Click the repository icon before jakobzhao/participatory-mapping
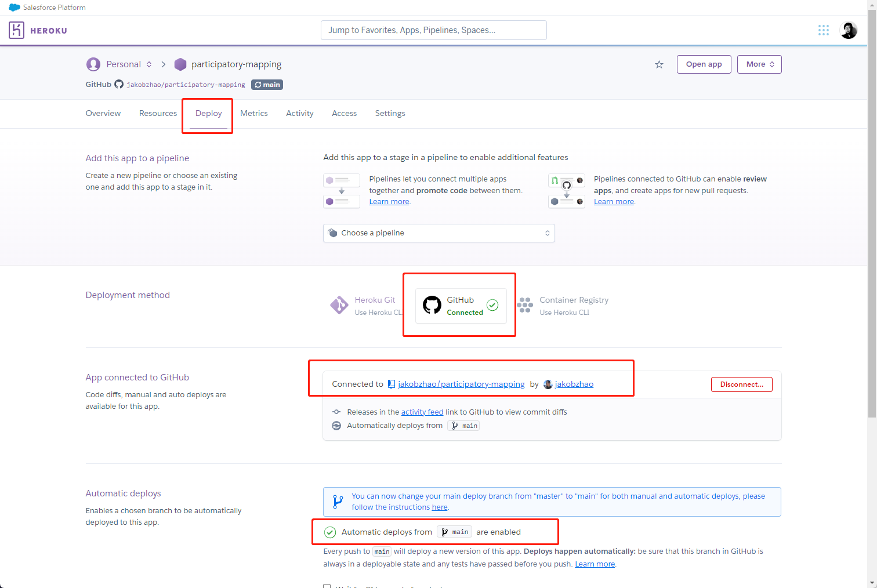The image size is (877, 588). point(392,384)
